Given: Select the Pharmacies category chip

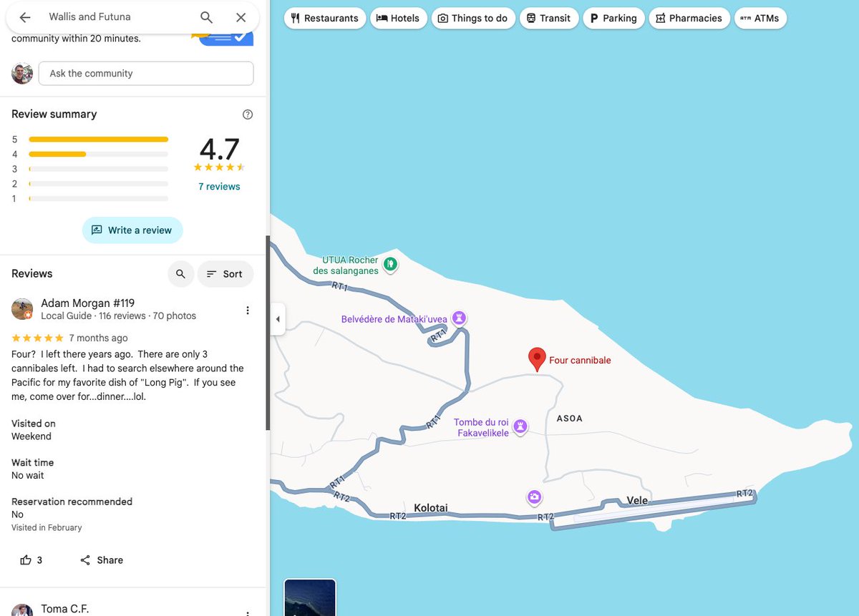Looking at the screenshot, I should (689, 18).
